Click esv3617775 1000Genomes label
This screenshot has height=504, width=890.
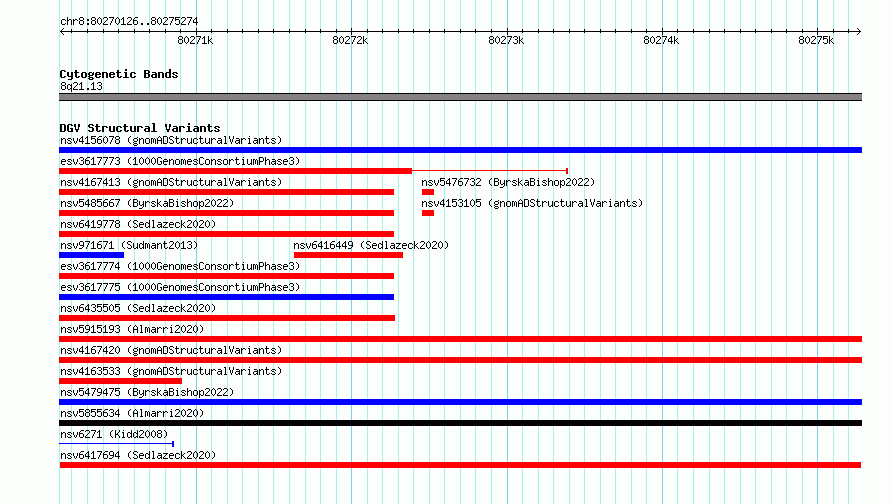(x=180, y=287)
